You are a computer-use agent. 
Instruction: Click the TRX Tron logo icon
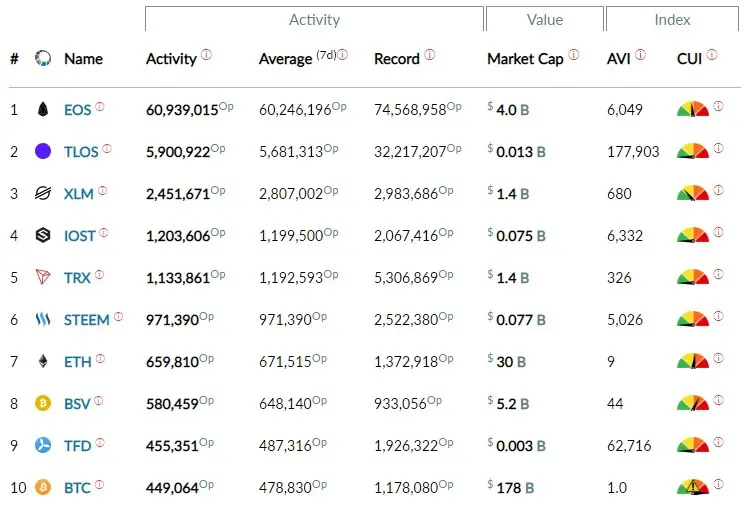[x=43, y=277]
